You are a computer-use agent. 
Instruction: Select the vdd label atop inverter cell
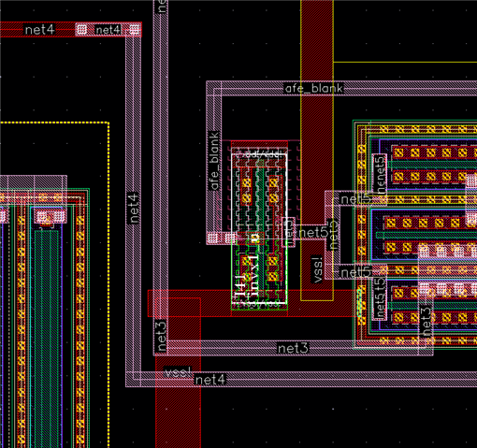click(262, 154)
